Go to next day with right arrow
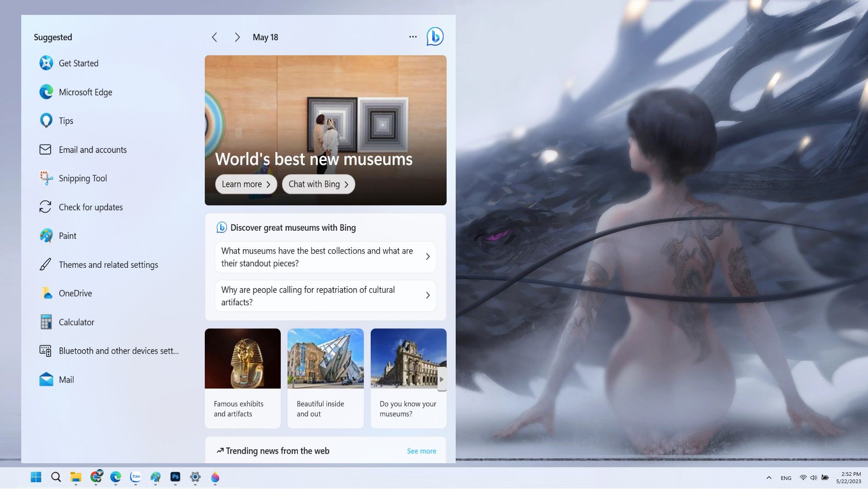 [237, 37]
